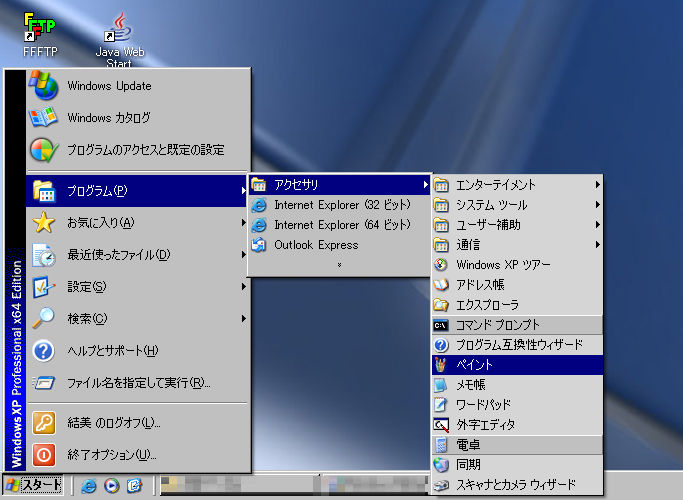Launch Internet Explorer from quick launch bar

pyautogui.click(x=88, y=485)
